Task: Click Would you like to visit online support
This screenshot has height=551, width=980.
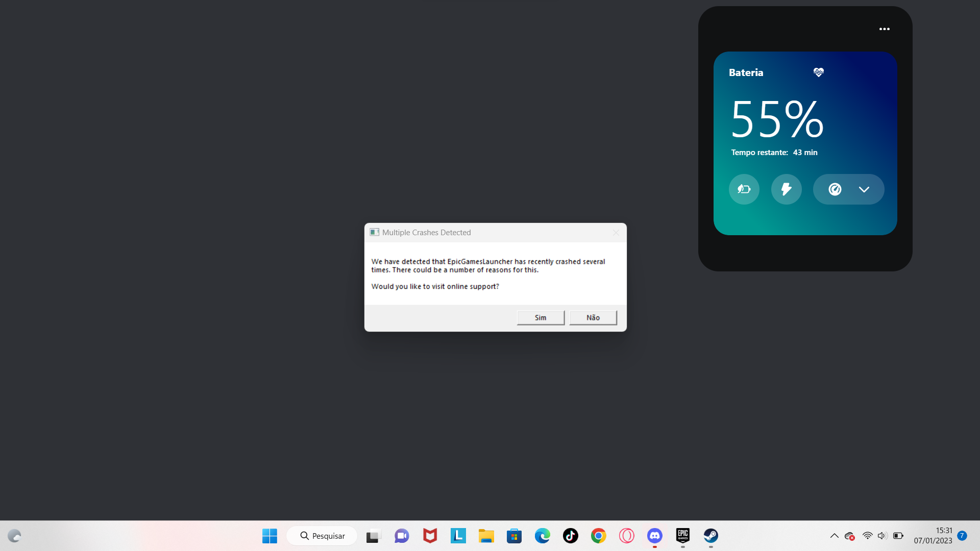Action: tap(435, 286)
